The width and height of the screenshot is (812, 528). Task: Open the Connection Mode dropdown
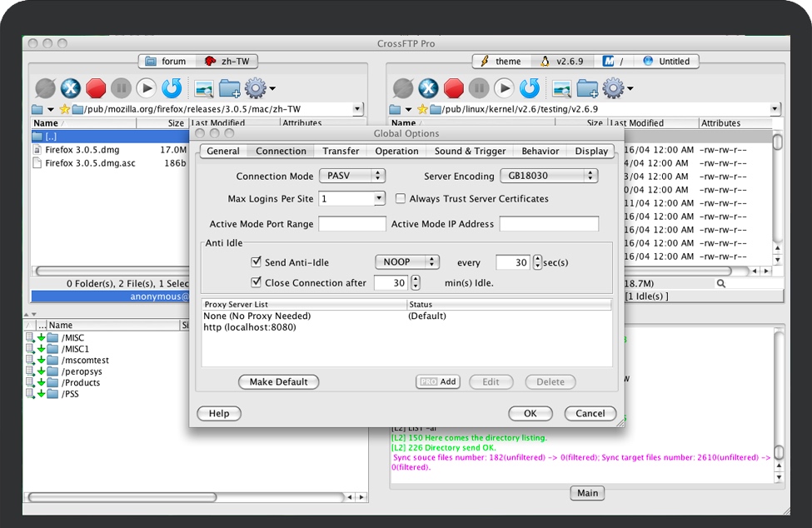[x=352, y=176]
